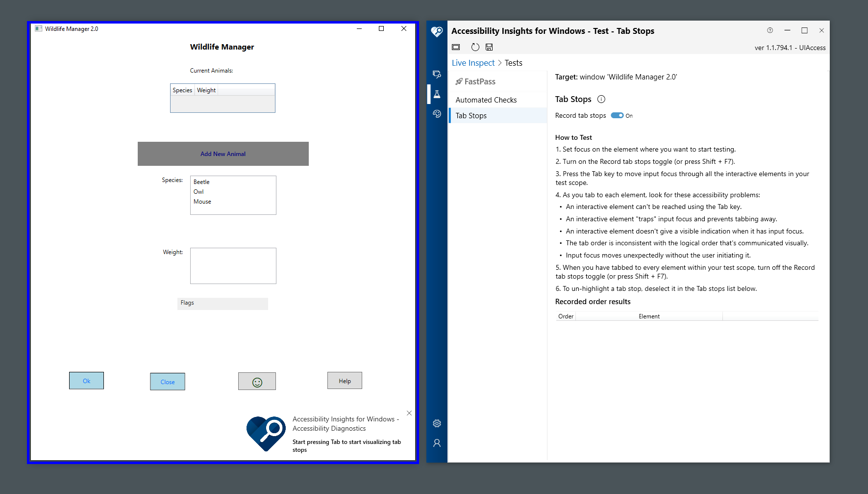The image size is (868, 494).
Task: Open the Live Inspect sidebar icon
Action: click(437, 75)
